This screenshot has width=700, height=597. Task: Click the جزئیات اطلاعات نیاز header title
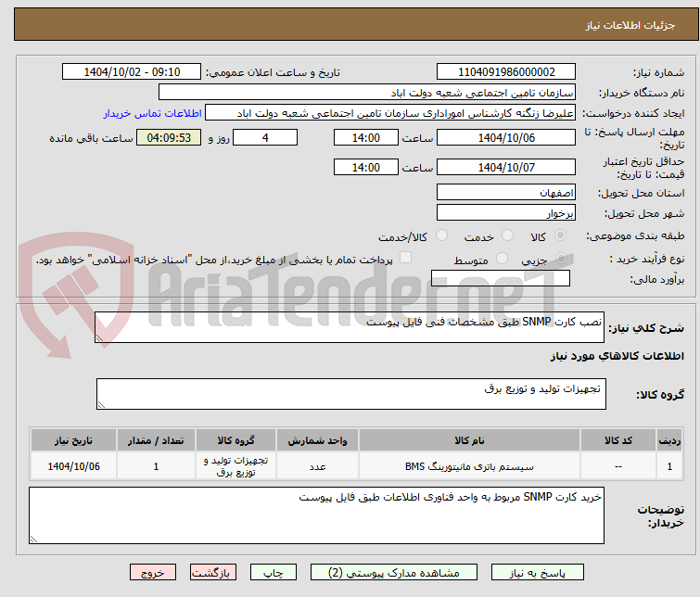pyautogui.click(x=630, y=25)
